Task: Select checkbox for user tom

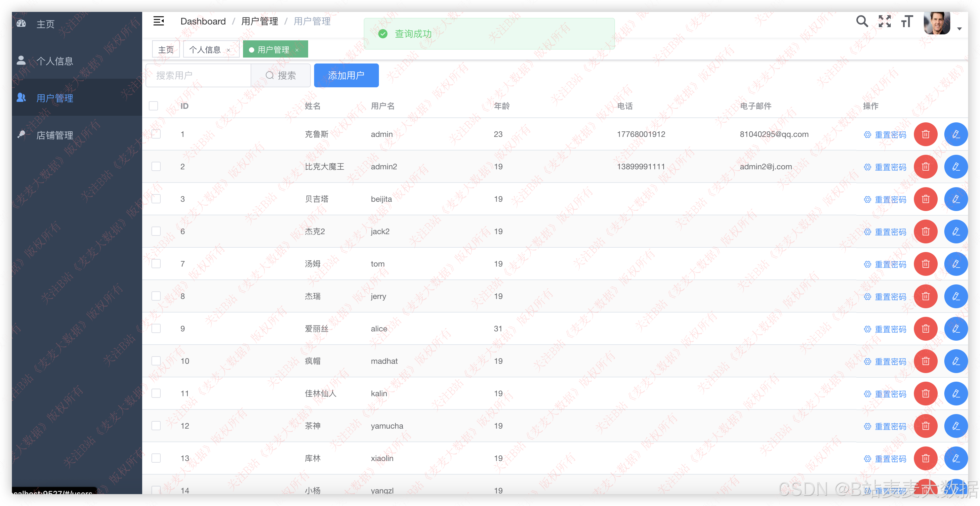Action: [x=156, y=264]
